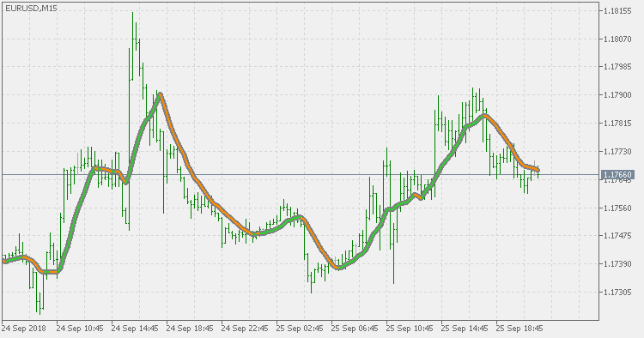Click the 1.18155 price scale value

(x=617, y=11)
